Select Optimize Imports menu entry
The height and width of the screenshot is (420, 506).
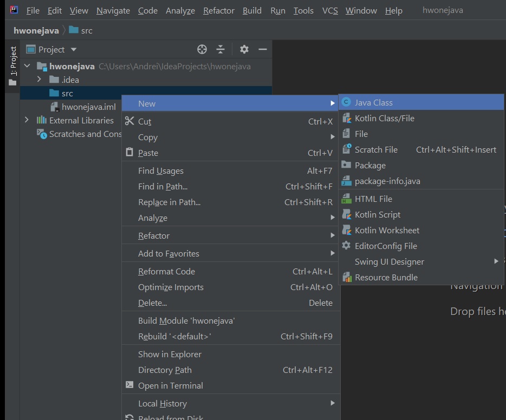pos(231,287)
